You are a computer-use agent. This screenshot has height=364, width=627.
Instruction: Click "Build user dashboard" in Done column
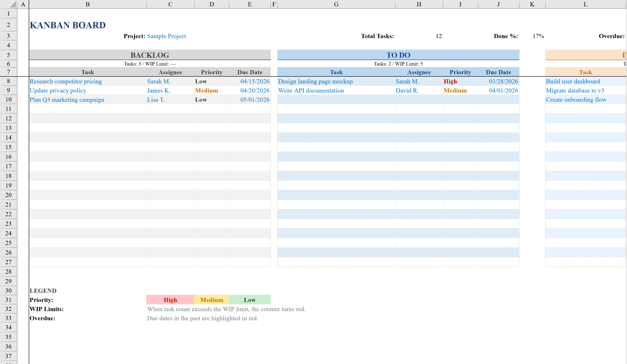coord(573,81)
